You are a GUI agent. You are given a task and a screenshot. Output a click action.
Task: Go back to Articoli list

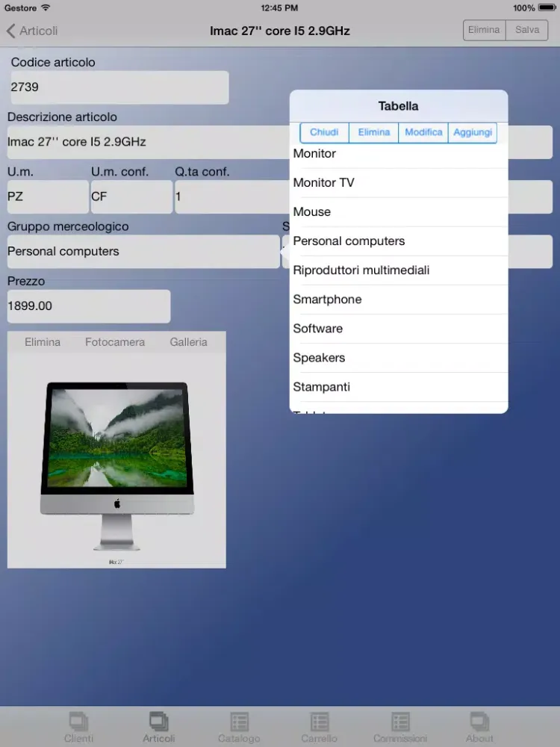(x=32, y=31)
